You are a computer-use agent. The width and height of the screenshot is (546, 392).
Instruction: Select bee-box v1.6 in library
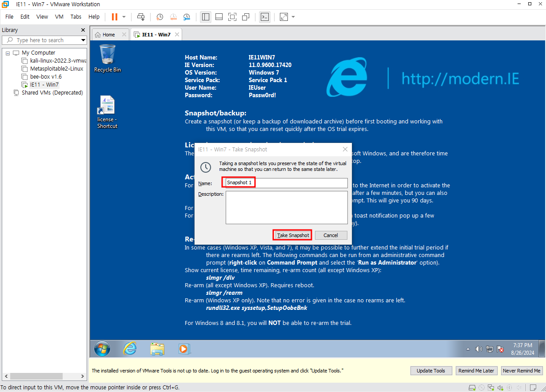[x=42, y=76]
